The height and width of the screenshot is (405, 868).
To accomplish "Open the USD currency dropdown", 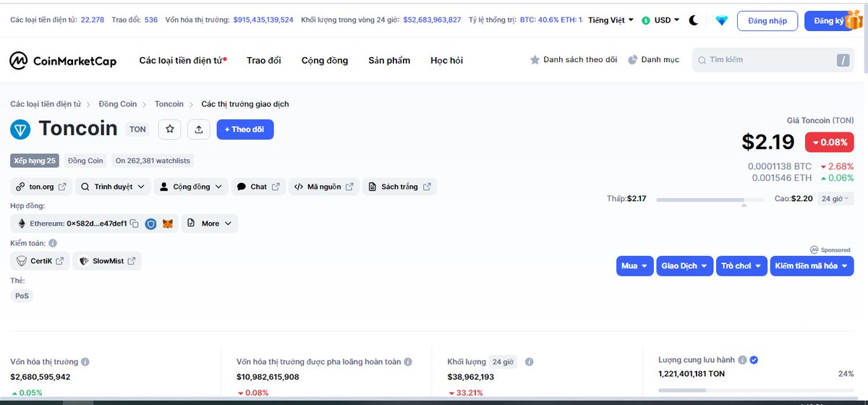I will [660, 20].
